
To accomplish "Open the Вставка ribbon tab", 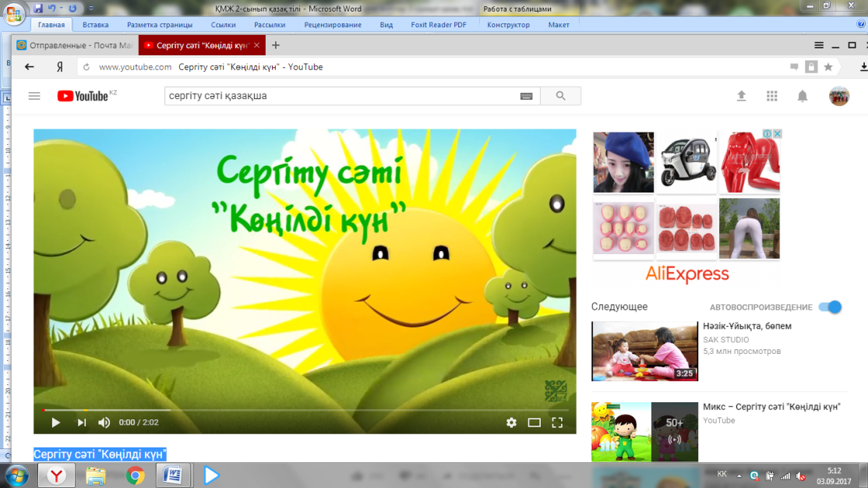I will point(95,25).
